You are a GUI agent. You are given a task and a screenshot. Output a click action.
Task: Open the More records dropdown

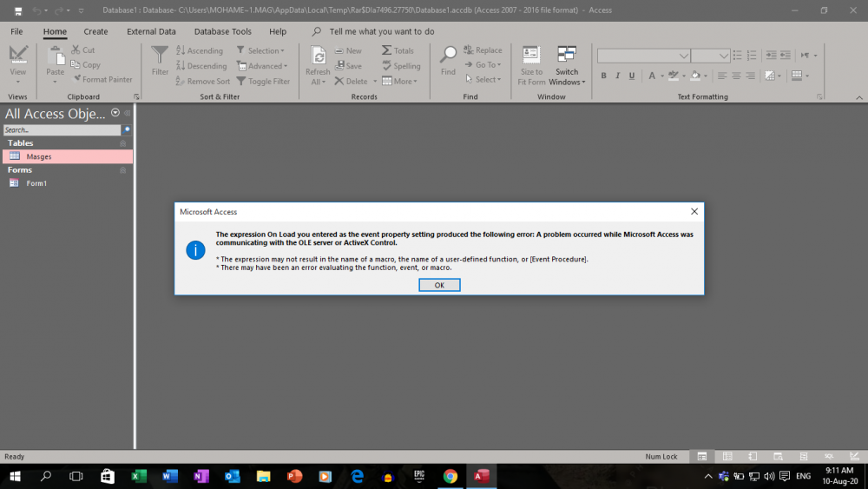pos(399,82)
